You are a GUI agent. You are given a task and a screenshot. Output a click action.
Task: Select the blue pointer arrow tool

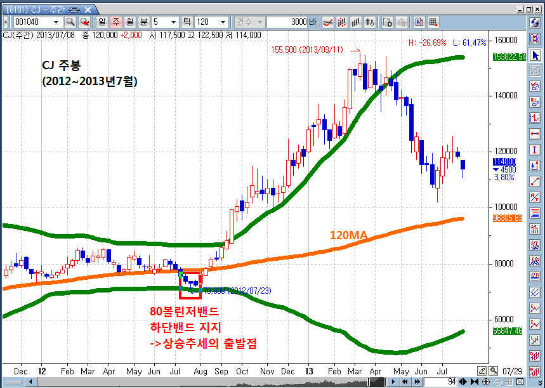point(535,55)
